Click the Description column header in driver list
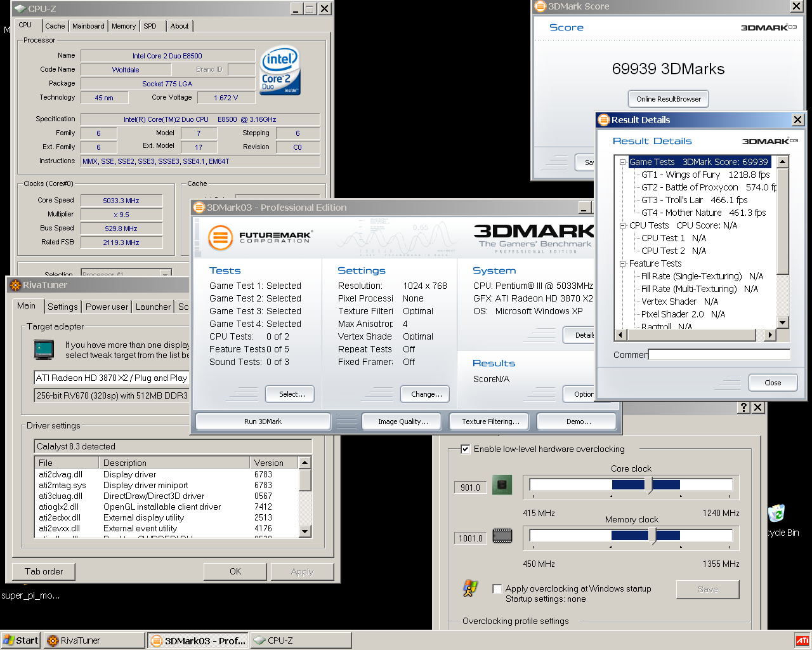 coord(175,463)
